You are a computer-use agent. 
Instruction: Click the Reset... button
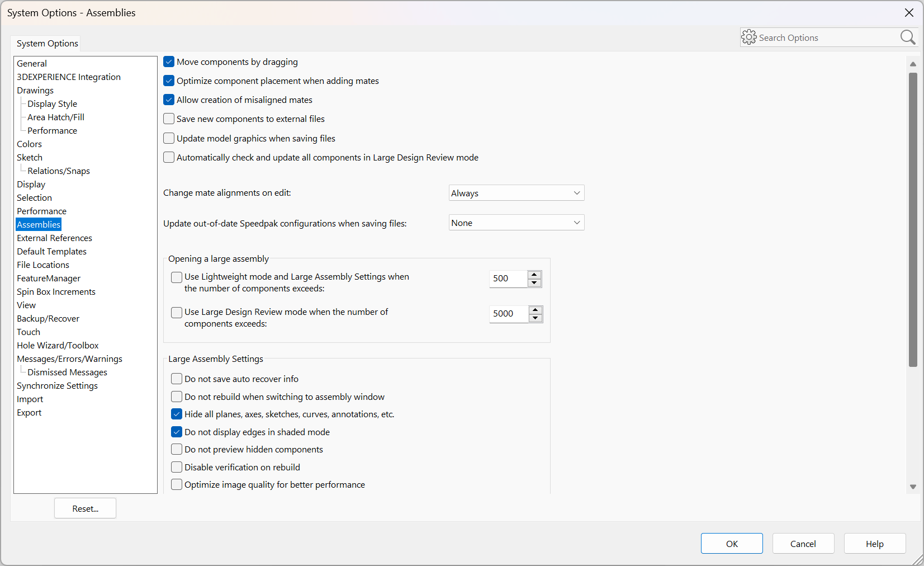click(85, 508)
